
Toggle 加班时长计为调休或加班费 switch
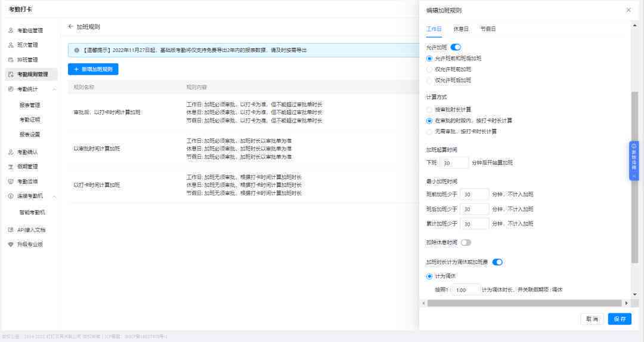(x=497, y=262)
